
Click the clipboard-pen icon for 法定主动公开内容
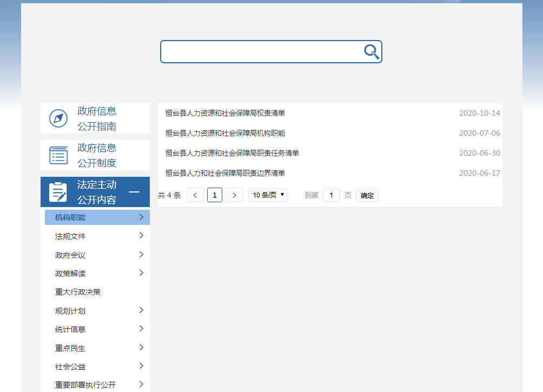58,192
